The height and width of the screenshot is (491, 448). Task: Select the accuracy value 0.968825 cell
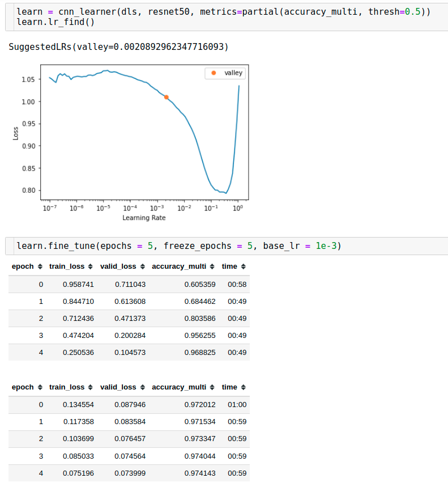[x=199, y=353]
